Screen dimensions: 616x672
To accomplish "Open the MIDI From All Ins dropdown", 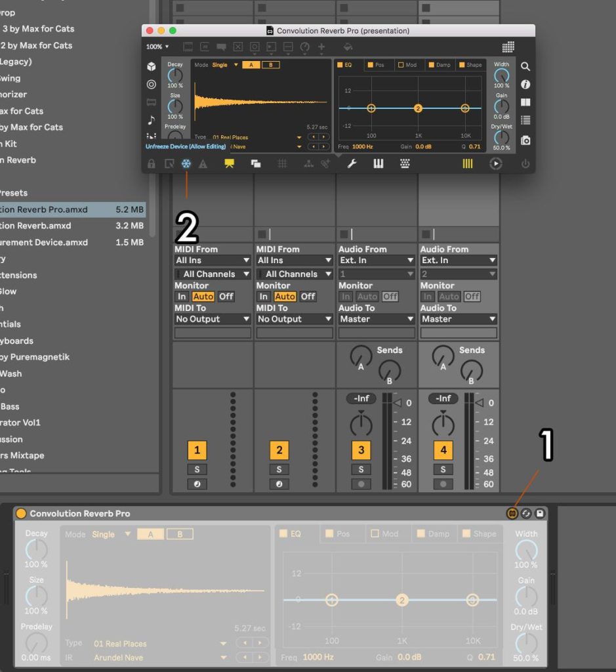I will point(212,261).
